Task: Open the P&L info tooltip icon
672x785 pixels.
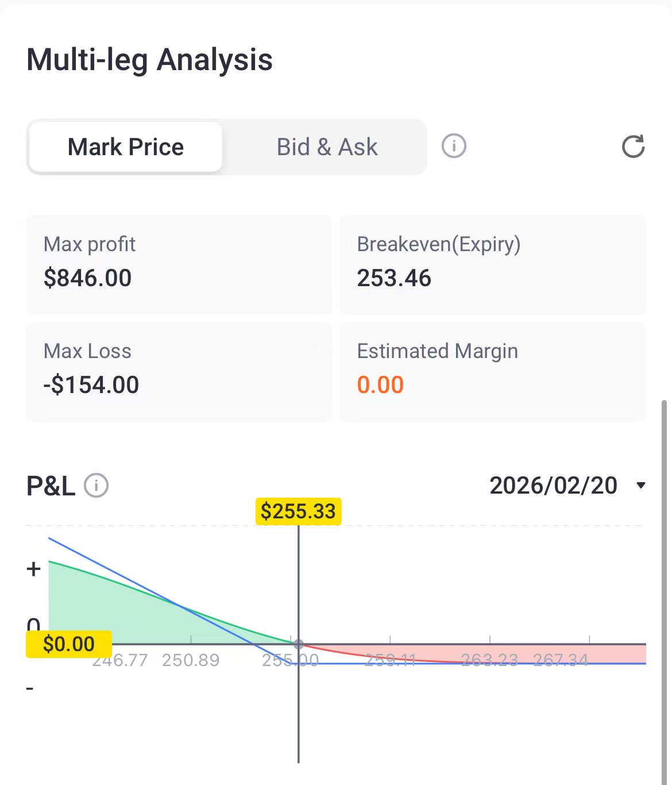Action: click(96, 486)
